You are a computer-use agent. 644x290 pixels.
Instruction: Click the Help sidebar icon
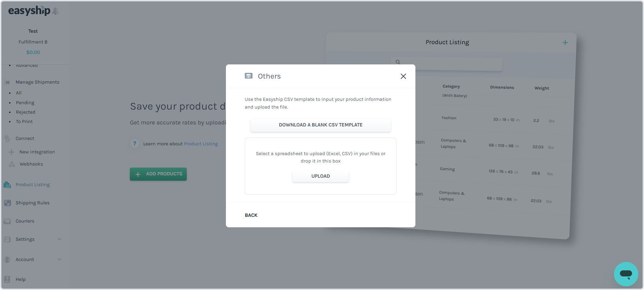(x=7, y=279)
